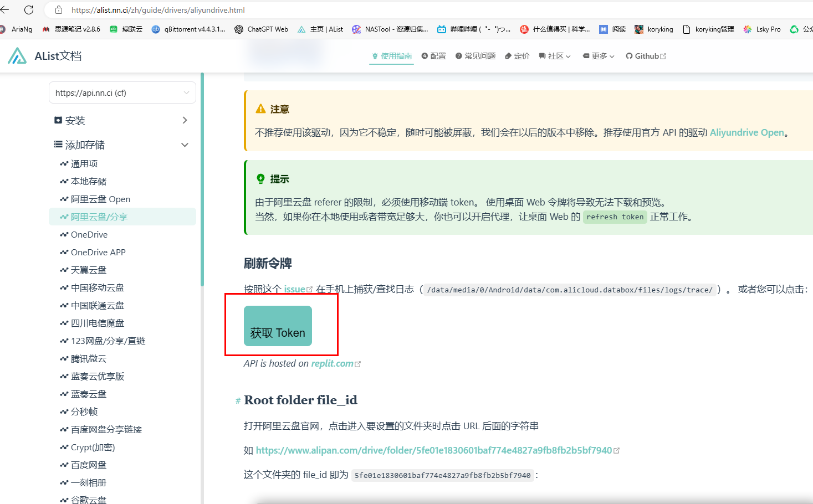Open the Github link in the navbar
The image size is (813, 504).
click(x=646, y=56)
